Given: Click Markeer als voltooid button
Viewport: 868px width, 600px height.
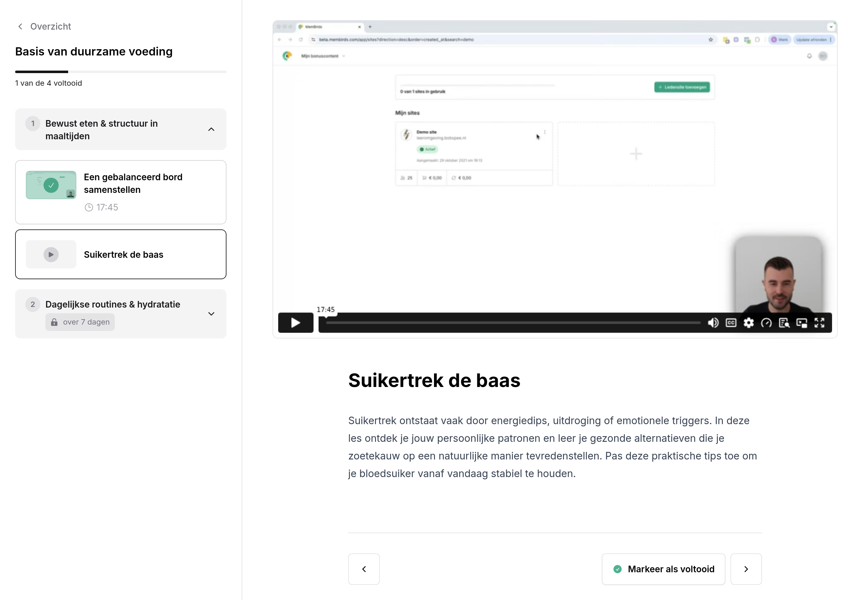Looking at the screenshot, I should coord(663,569).
